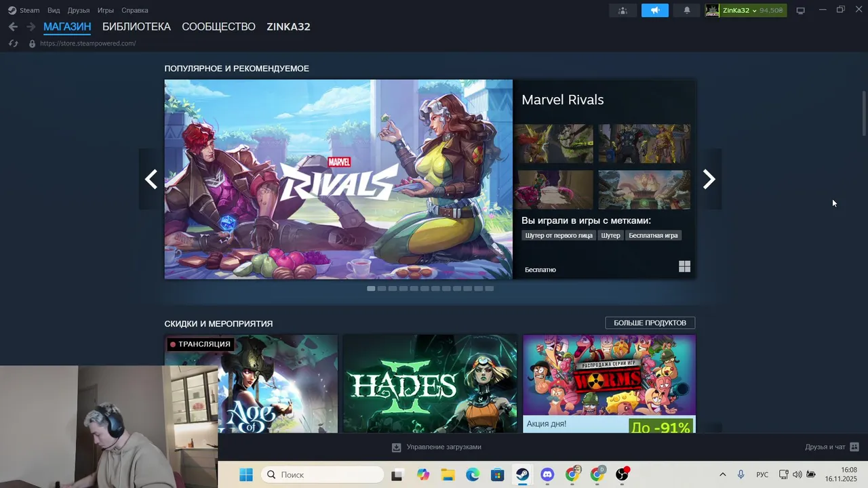Open the Marvel Rivals main banner image

[338, 179]
